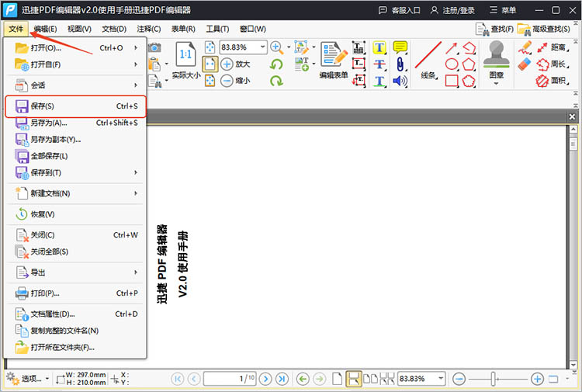582x392 pixels.
Task: Expand the 图章 stamp dropdown arrow
Action: click(497, 84)
